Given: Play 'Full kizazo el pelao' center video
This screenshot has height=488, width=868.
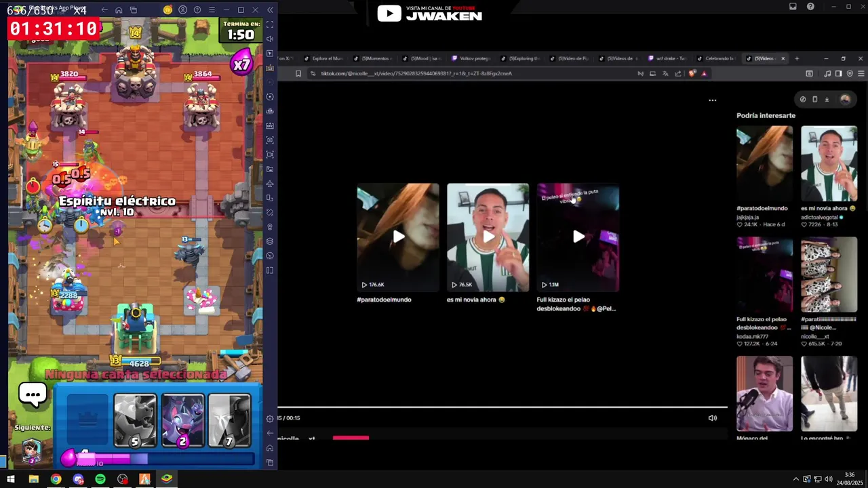Looking at the screenshot, I should [578, 237].
